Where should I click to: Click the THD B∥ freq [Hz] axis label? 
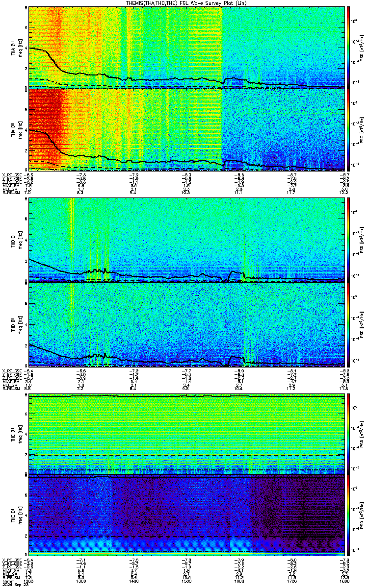(x=20, y=324)
